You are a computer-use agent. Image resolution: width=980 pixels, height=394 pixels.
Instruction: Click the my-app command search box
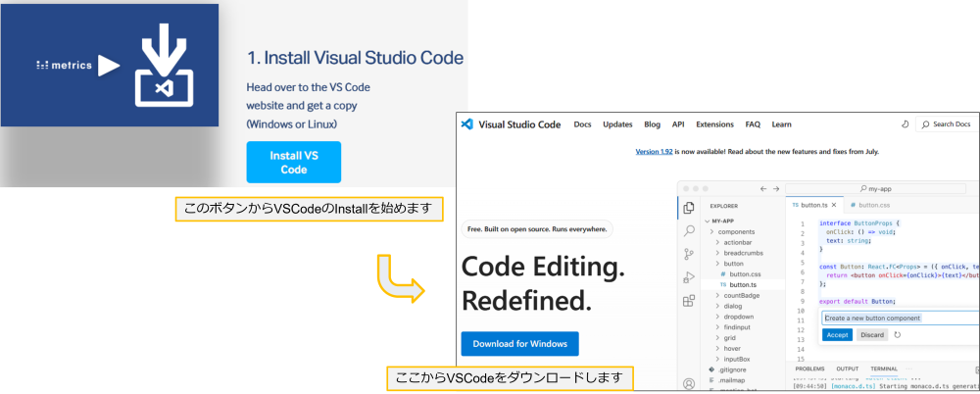875,188
